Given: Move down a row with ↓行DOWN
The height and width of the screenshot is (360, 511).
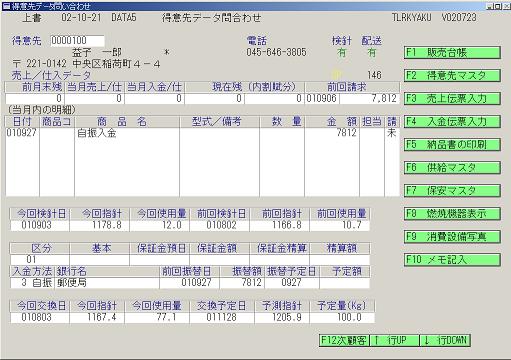Looking at the screenshot, I should pos(445,340).
